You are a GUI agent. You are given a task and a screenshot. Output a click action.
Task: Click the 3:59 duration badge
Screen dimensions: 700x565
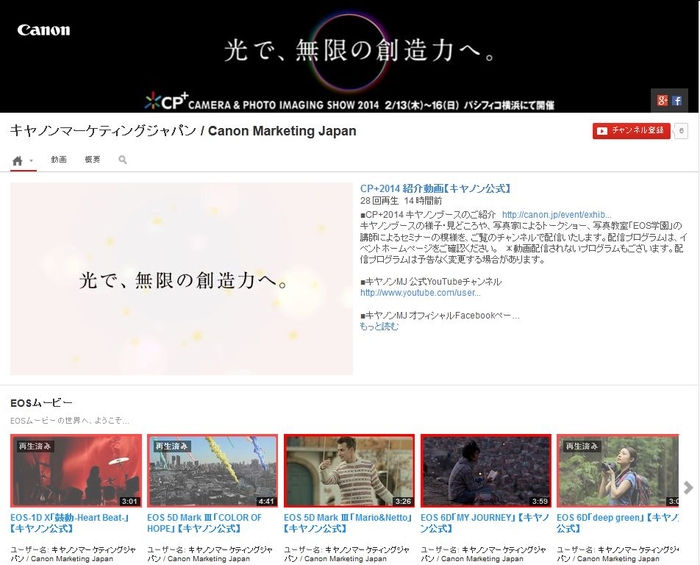[x=540, y=501]
